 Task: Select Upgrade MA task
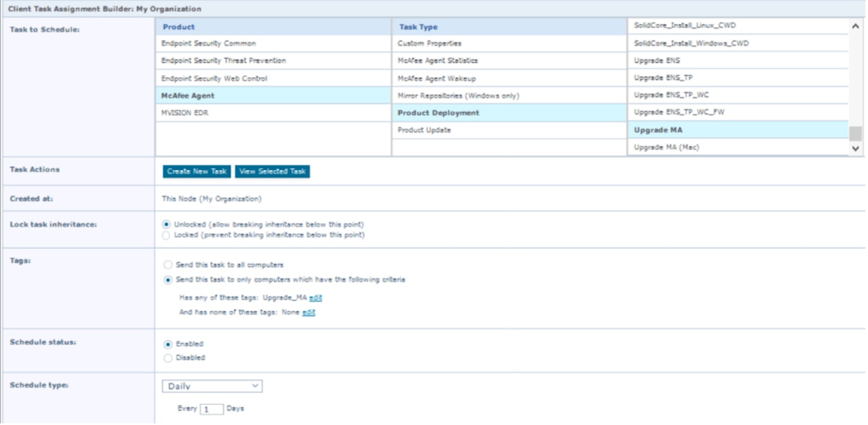[738, 130]
